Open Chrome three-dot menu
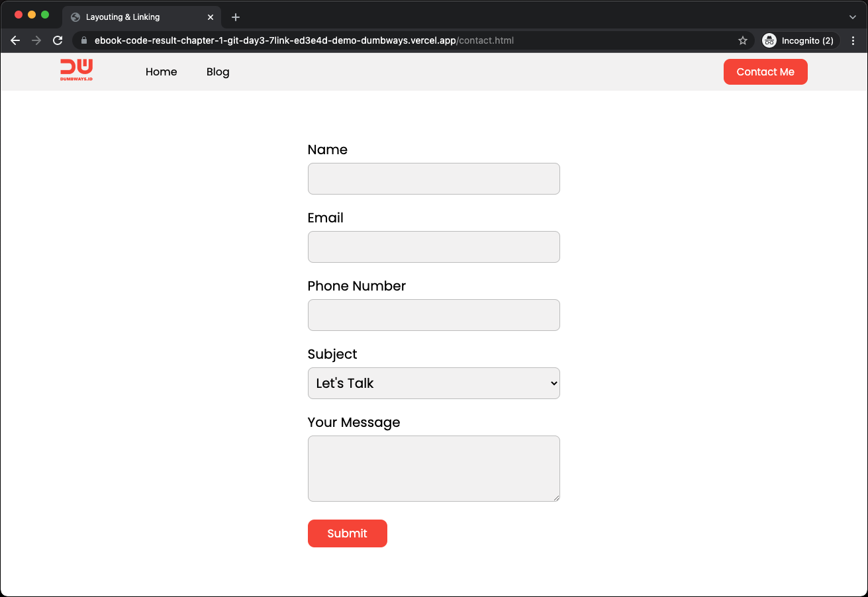This screenshot has width=868, height=597. (x=853, y=40)
